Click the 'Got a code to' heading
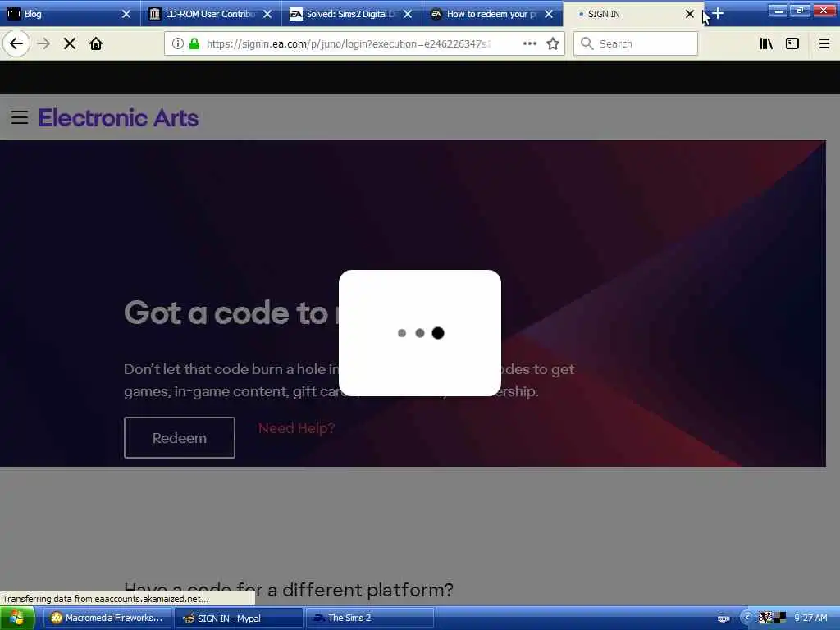Viewport: 840px width, 630px height. (226, 313)
